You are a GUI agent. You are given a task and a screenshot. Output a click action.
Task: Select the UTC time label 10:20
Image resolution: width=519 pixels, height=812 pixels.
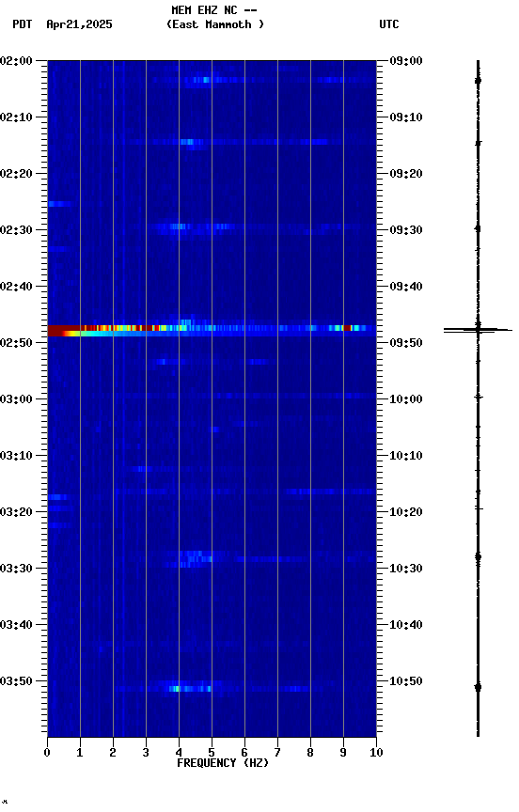[x=406, y=512]
